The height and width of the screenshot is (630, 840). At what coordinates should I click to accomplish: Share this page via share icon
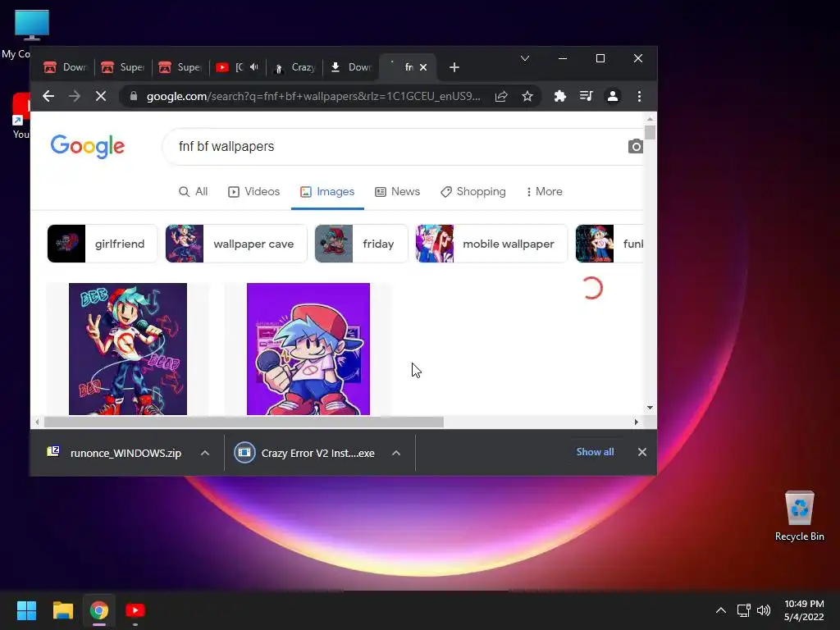(x=501, y=97)
